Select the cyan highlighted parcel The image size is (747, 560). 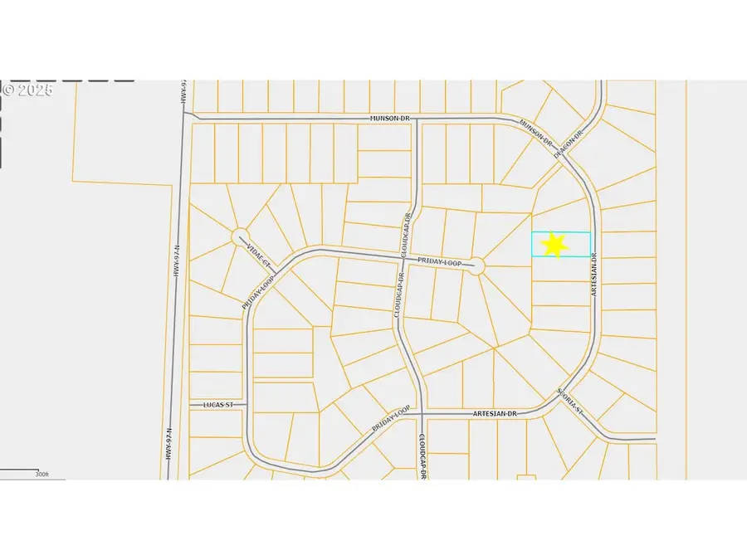(x=563, y=245)
